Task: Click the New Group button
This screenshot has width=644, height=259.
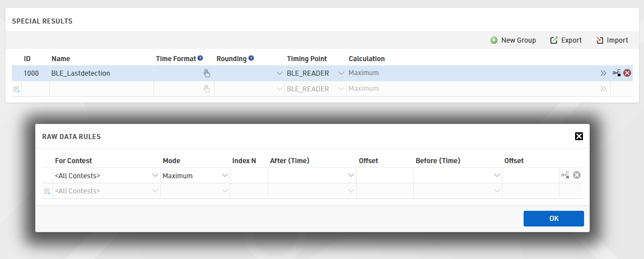Action: click(513, 40)
